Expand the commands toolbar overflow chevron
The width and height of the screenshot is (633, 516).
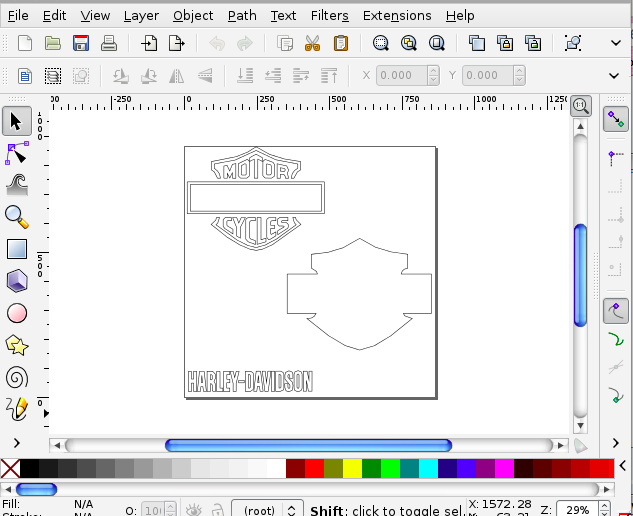[616, 43]
